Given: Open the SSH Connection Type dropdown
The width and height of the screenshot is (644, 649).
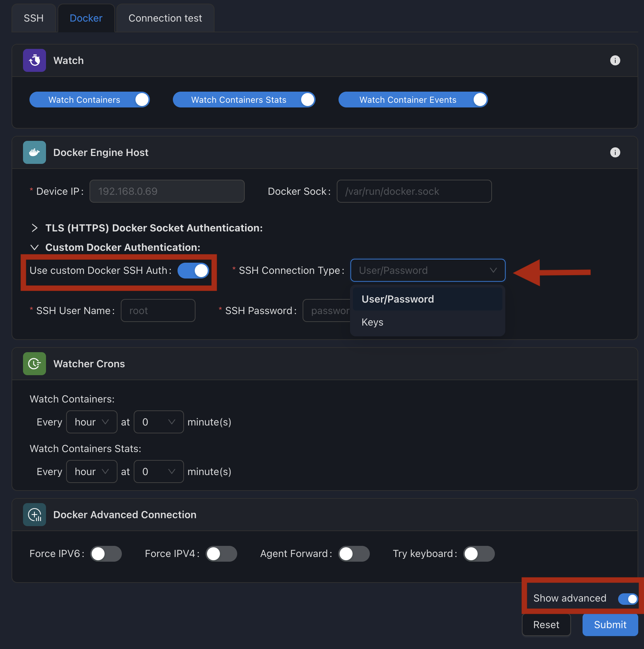Looking at the screenshot, I should (x=428, y=270).
